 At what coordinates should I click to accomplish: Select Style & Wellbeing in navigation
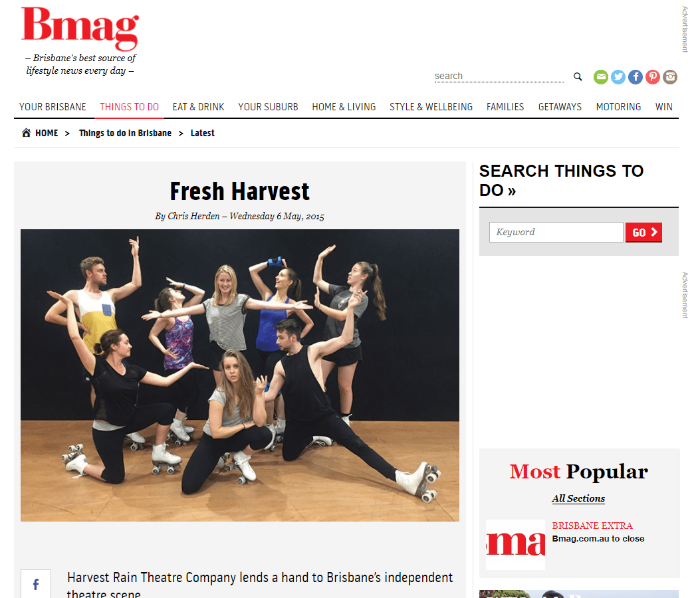point(431,107)
